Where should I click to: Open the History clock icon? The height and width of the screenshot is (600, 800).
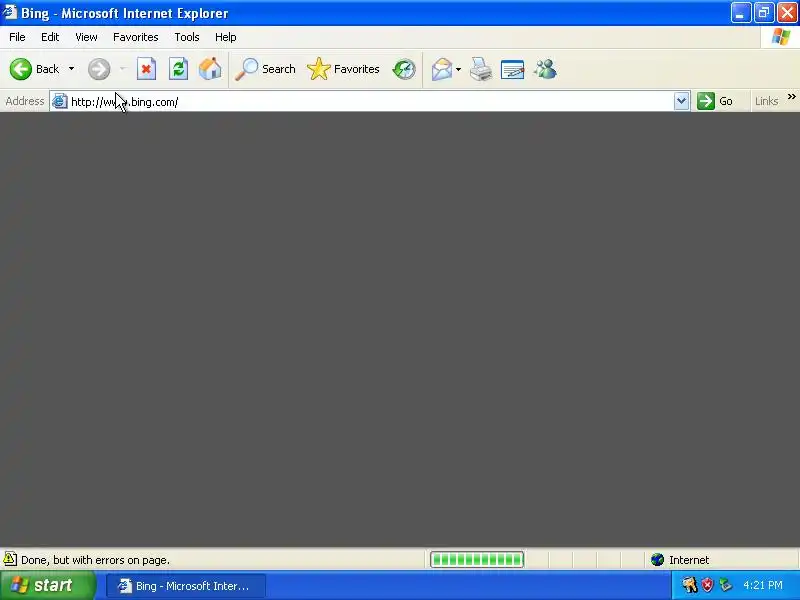click(404, 69)
